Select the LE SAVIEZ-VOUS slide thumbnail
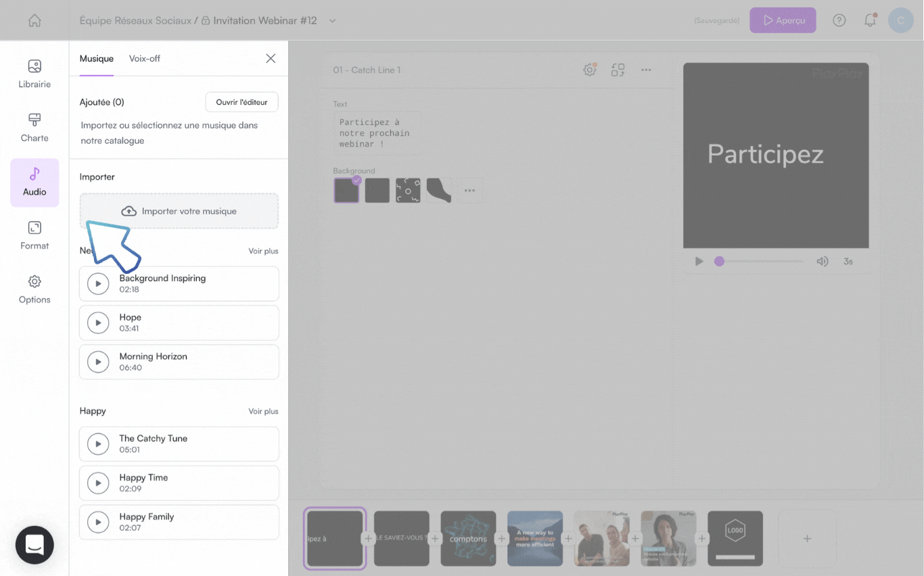The width and height of the screenshot is (924, 576). click(x=401, y=538)
